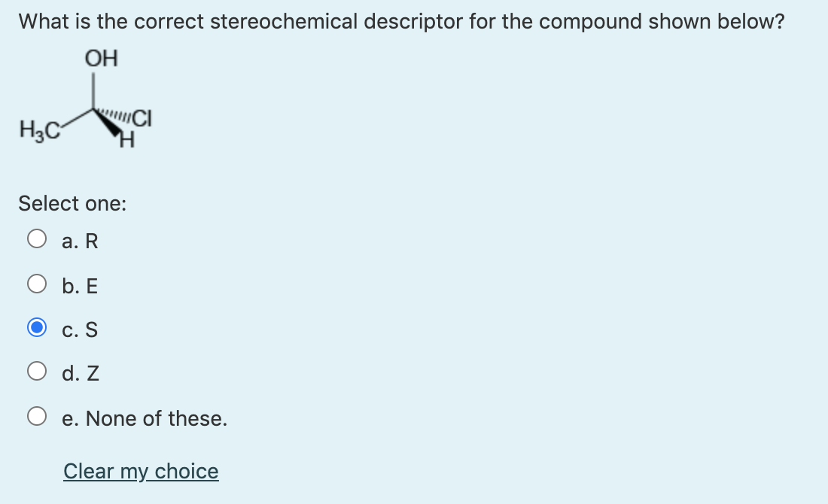
Task: Click the Select one heading
Action: coord(73,203)
